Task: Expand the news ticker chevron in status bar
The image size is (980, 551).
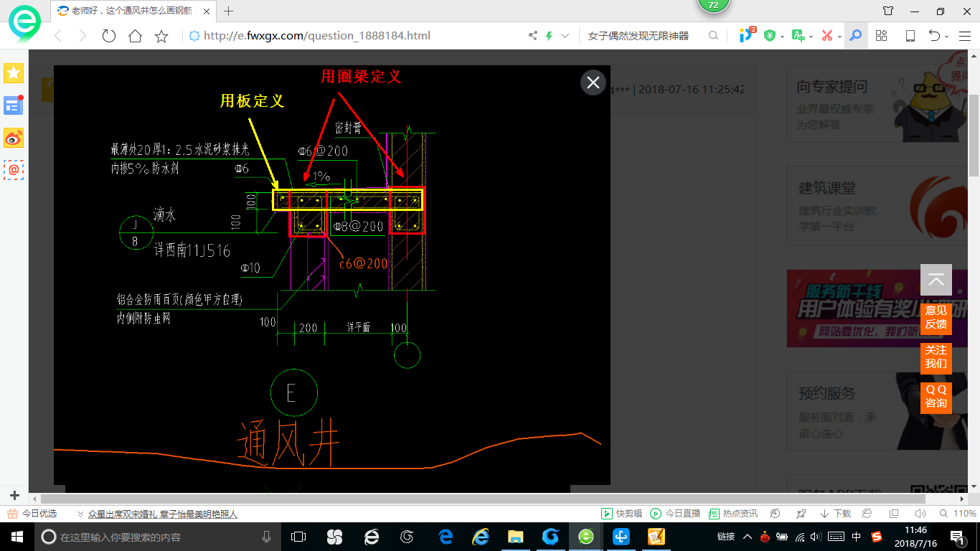Action: [x=80, y=514]
